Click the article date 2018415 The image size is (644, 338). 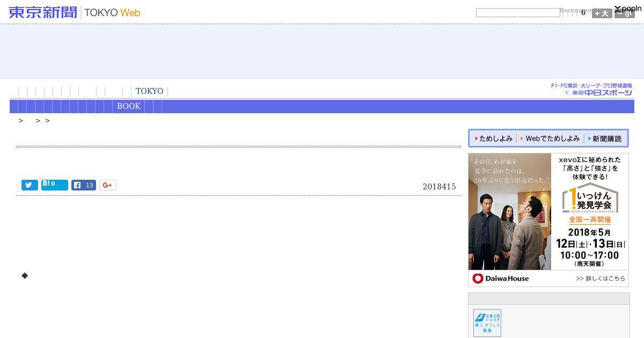coord(439,187)
